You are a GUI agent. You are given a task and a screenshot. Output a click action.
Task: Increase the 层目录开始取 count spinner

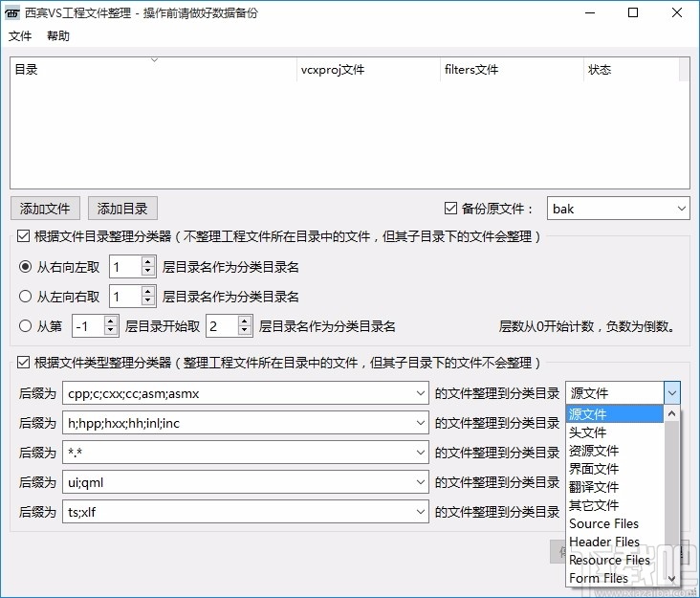pos(244,321)
